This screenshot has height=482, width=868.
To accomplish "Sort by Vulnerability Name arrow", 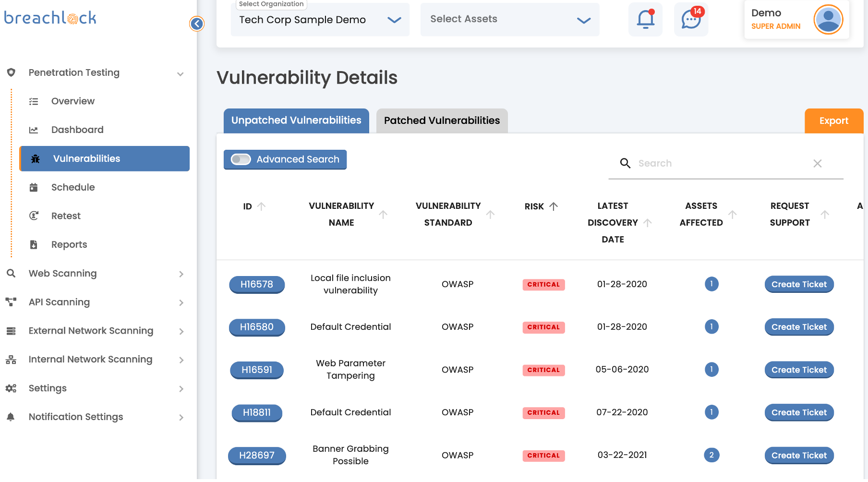I will pos(383,215).
